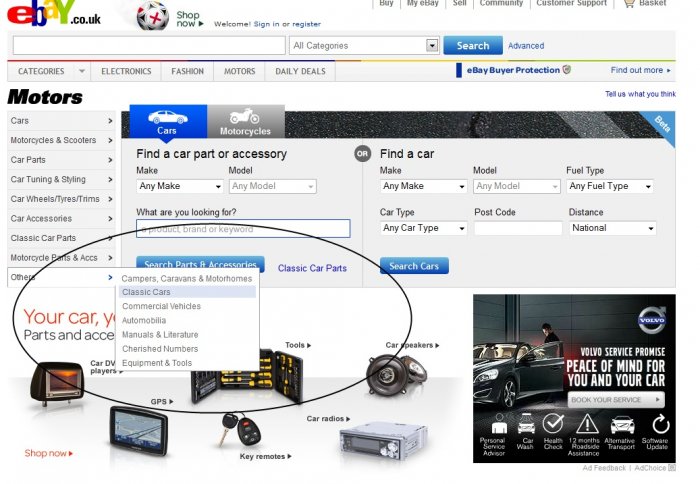Select Commercial Vehicles submenu item
700x484 pixels.
(162, 306)
